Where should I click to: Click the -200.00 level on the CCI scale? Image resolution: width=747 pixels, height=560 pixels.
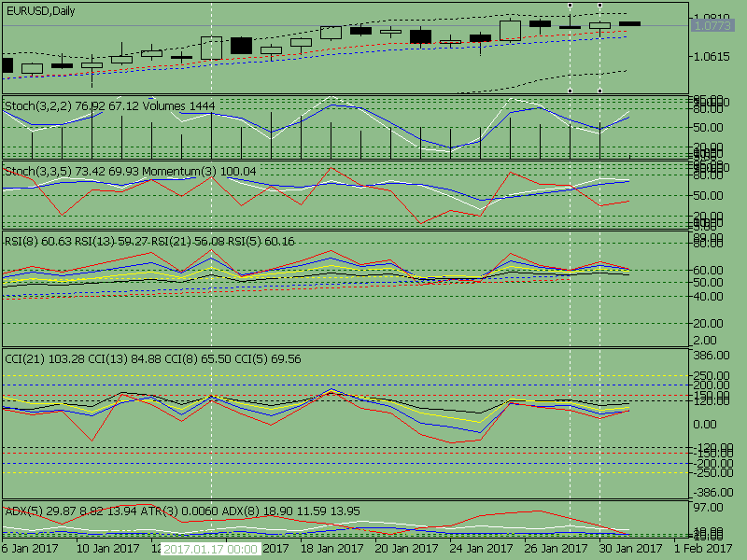tap(712, 463)
